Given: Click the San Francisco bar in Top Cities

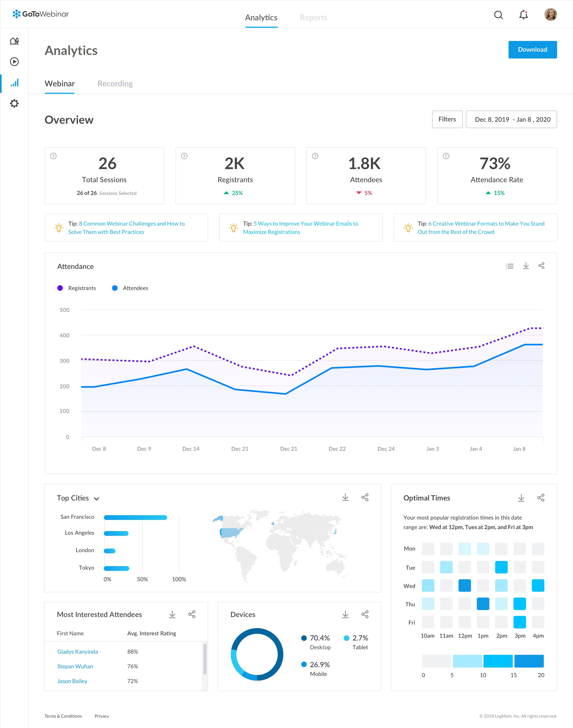Looking at the screenshot, I should 135,517.
